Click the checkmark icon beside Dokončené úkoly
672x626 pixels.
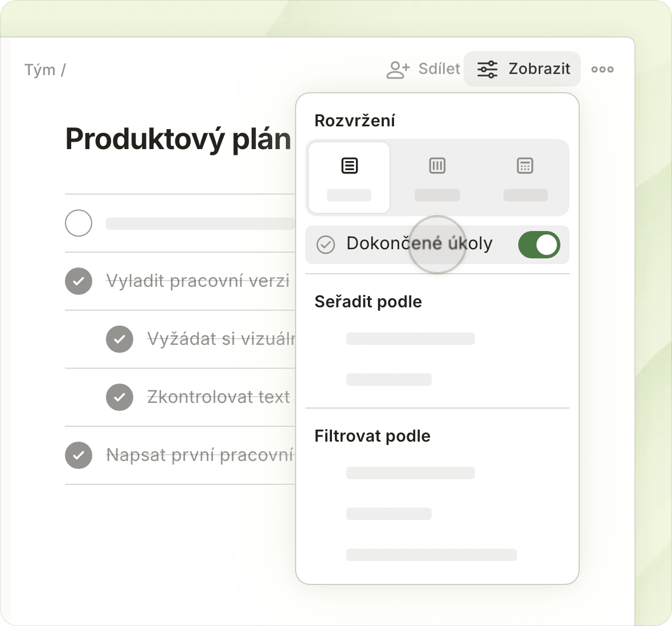[x=326, y=245]
